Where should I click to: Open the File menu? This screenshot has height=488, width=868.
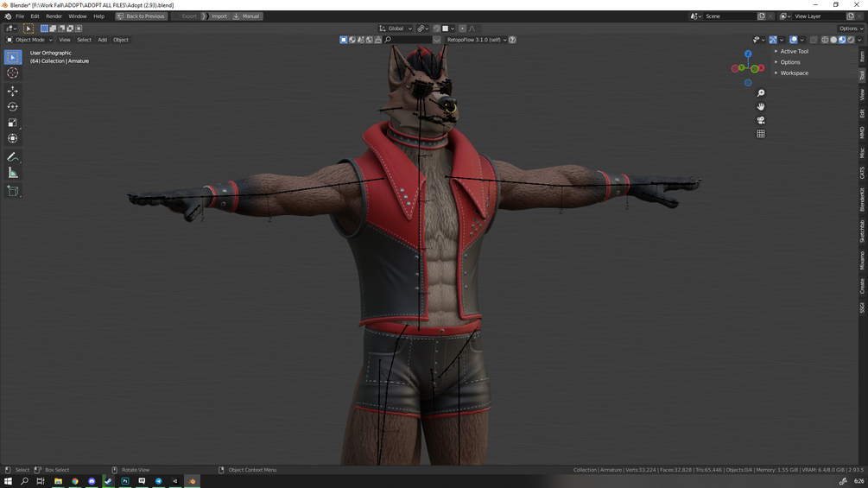[20, 16]
